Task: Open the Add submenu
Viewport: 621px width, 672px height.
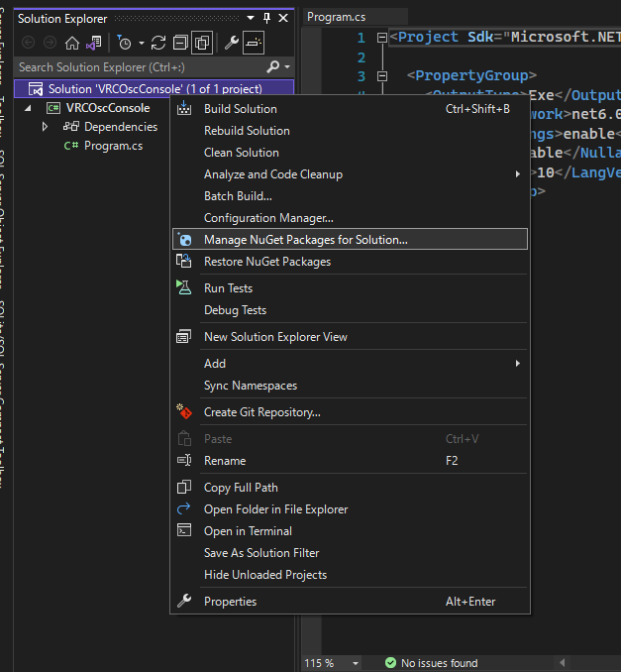Action: [x=350, y=364]
